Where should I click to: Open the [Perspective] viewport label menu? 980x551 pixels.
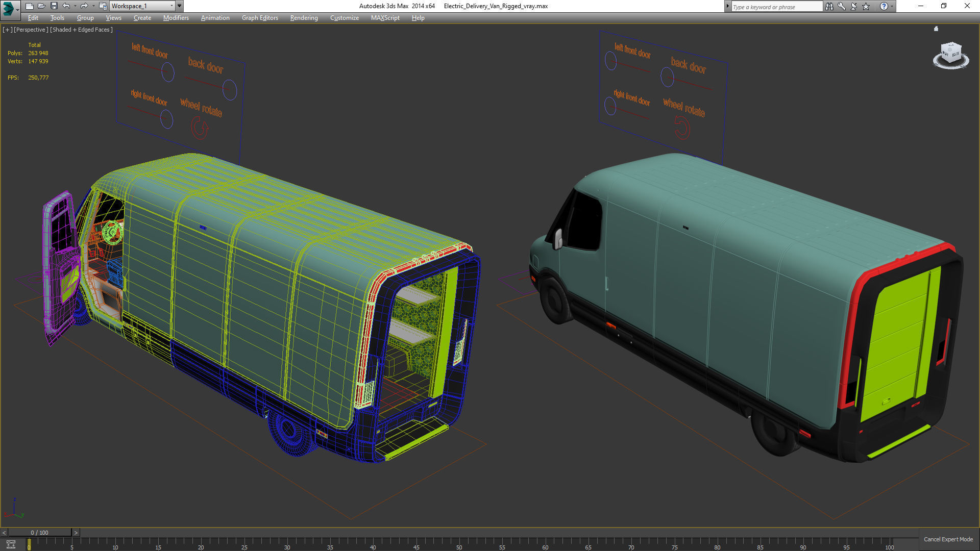point(31,30)
